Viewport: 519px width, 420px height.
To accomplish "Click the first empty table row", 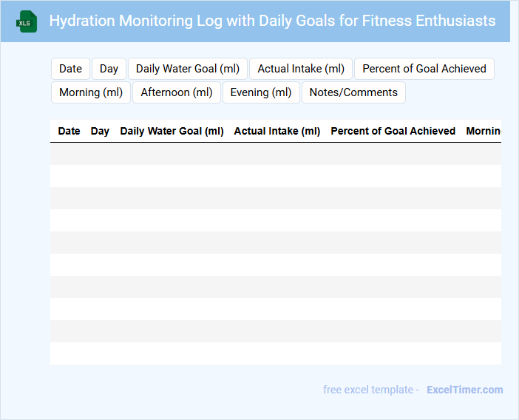I will tap(275, 154).
